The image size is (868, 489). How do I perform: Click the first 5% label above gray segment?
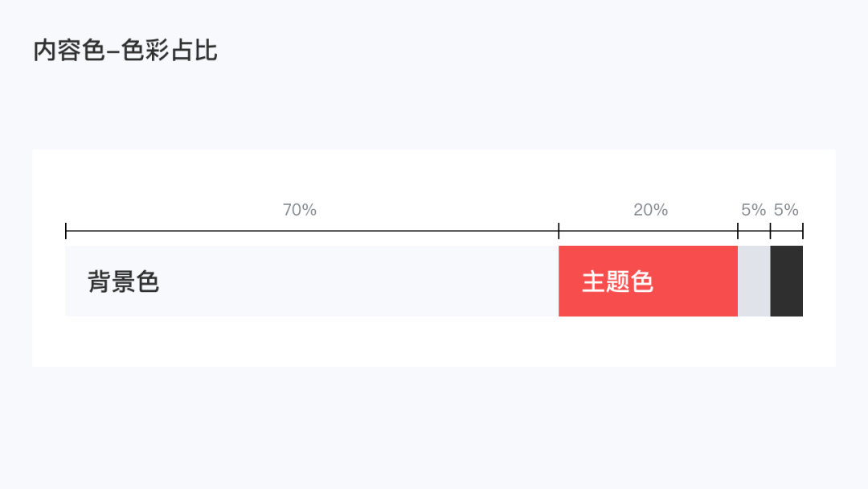point(753,210)
